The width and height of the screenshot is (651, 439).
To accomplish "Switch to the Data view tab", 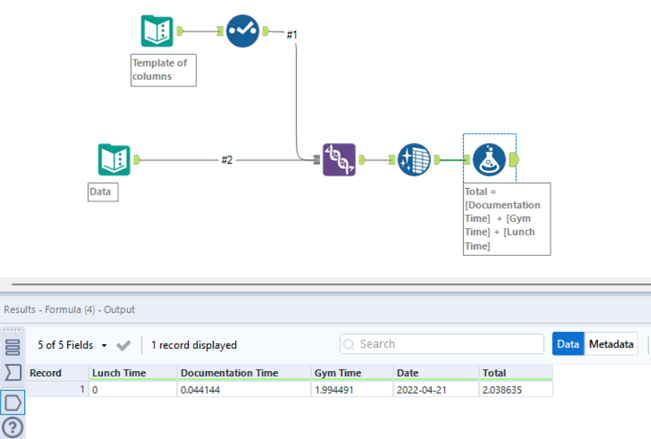I will pos(568,344).
